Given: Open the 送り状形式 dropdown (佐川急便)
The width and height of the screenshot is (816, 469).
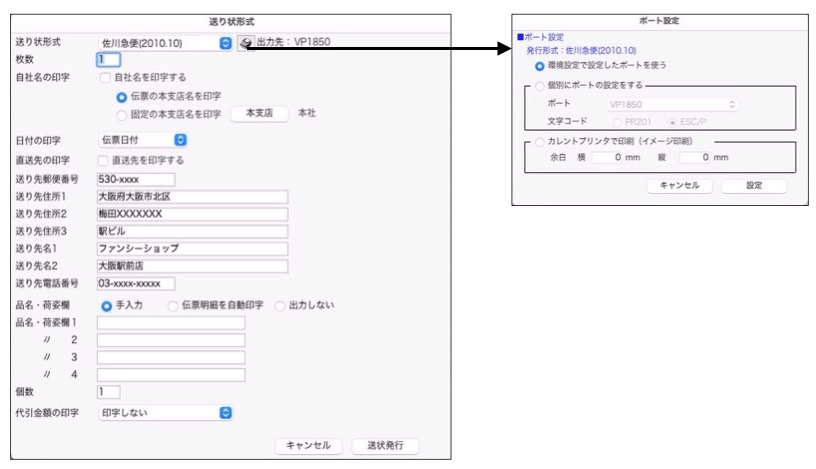Looking at the screenshot, I should coord(165,43).
